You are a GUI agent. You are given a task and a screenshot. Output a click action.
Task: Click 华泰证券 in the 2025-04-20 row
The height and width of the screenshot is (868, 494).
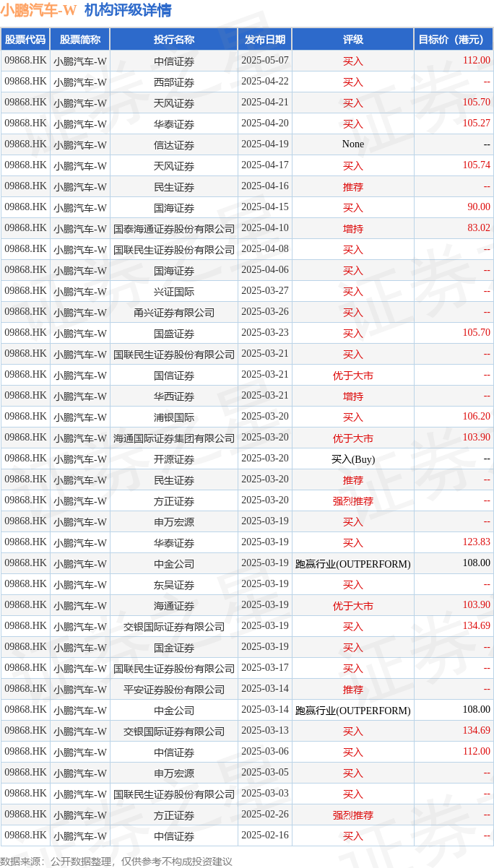174,124
